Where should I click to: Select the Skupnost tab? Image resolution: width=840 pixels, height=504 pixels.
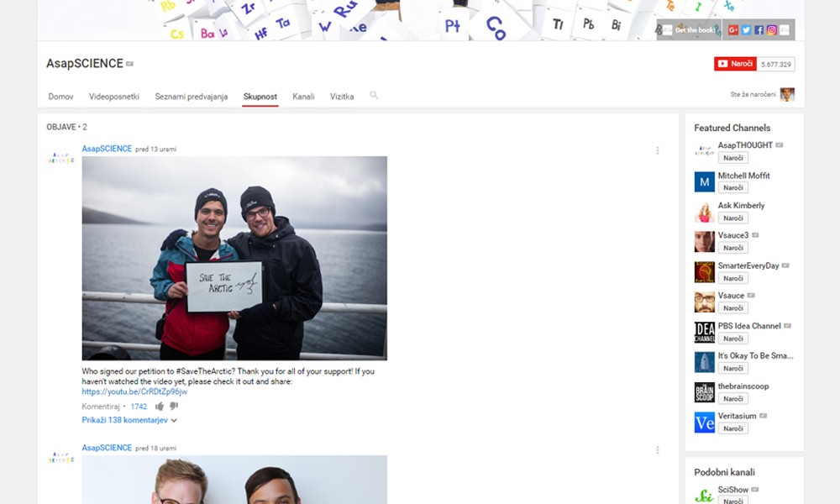[x=260, y=97]
